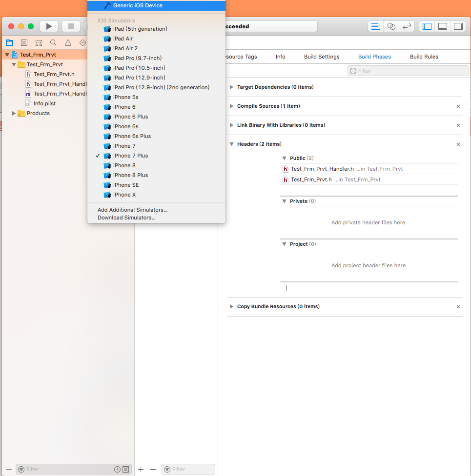
Task: Select iPhone SE simulator
Action: tap(157, 185)
